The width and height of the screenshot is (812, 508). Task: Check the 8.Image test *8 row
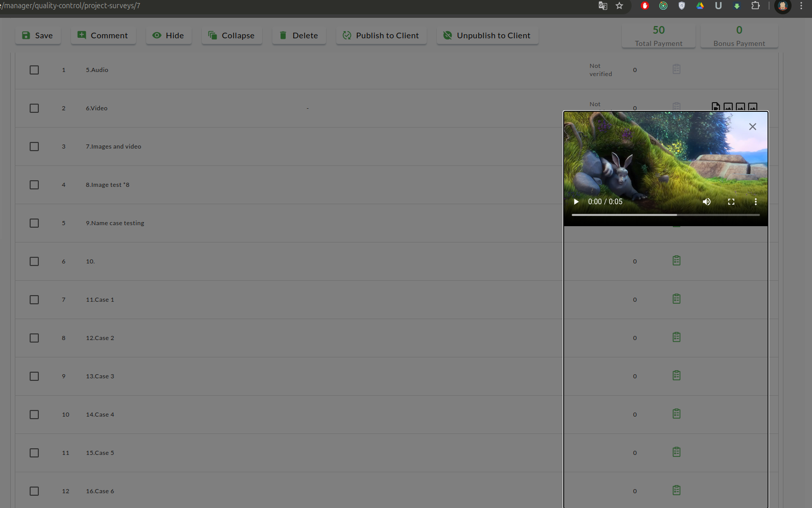pyautogui.click(x=34, y=185)
